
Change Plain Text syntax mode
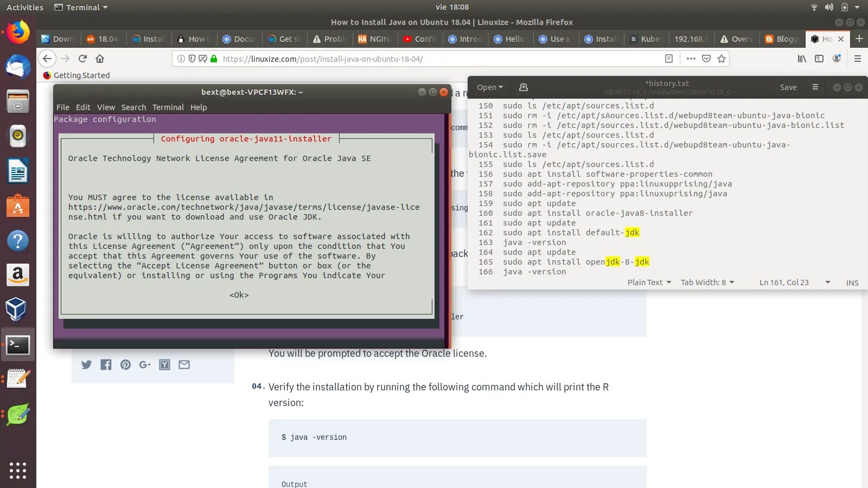pos(649,282)
